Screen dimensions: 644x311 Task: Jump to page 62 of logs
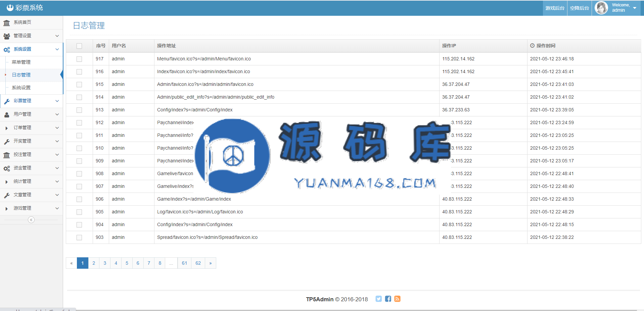click(198, 263)
